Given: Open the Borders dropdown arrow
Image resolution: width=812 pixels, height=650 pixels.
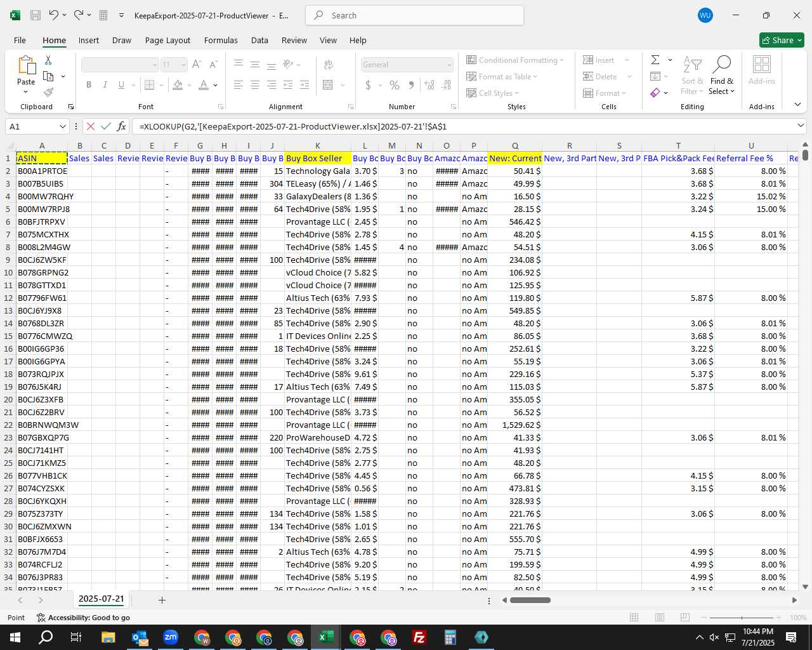Looking at the screenshot, I should (162, 85).
